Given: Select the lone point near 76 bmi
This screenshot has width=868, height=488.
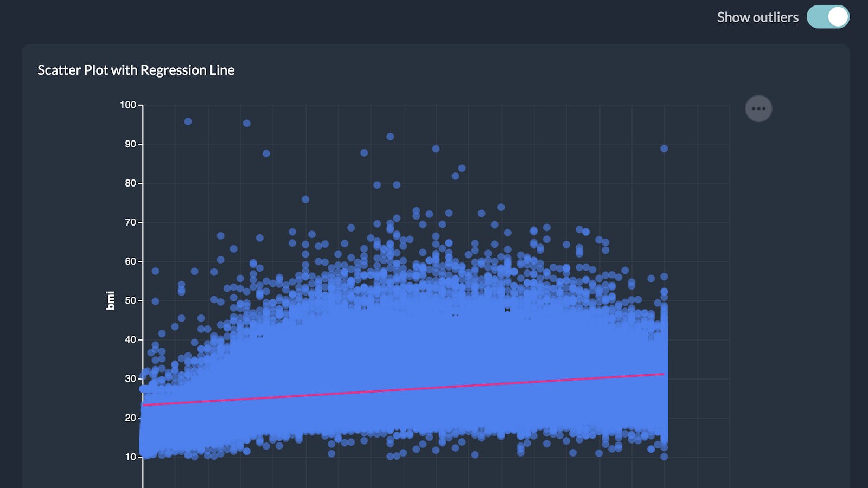Looking at the screenshot, I should tap(305, 198).
